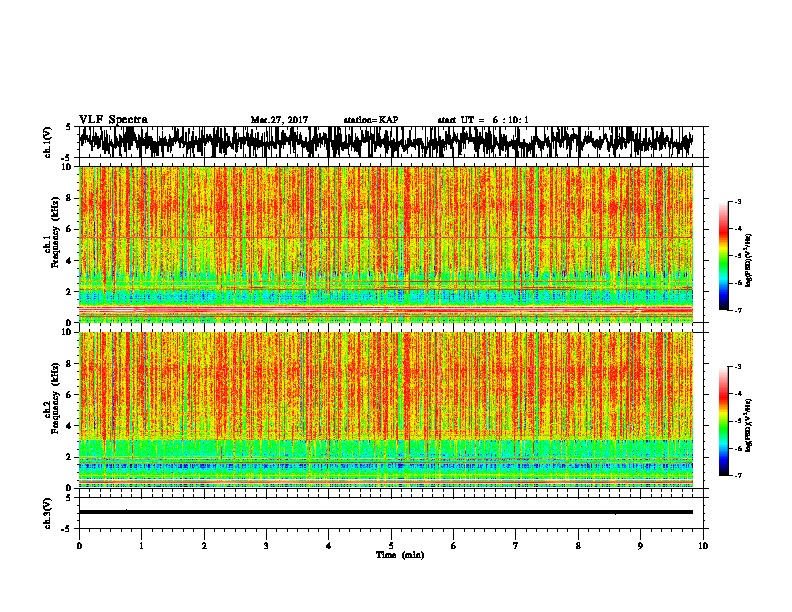Click "-3" tick on ch.1 colorbar
The image size is (792, 612).
(x=737, y=202)
